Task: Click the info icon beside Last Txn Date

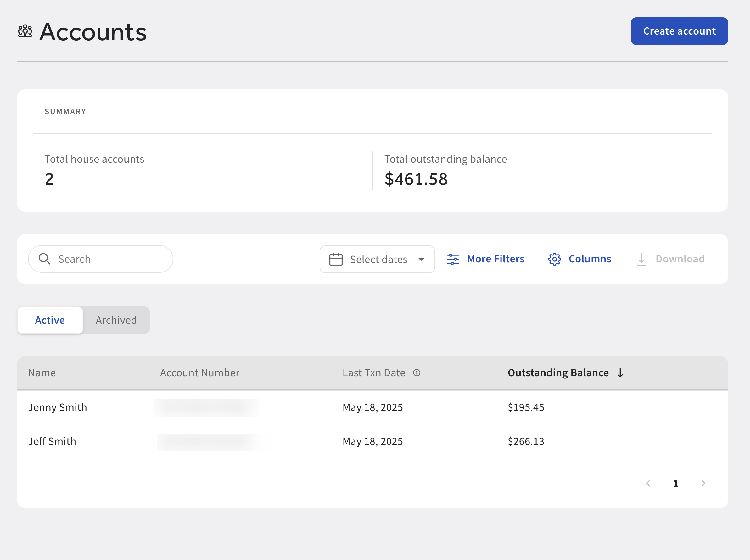Action: point(417,373)
